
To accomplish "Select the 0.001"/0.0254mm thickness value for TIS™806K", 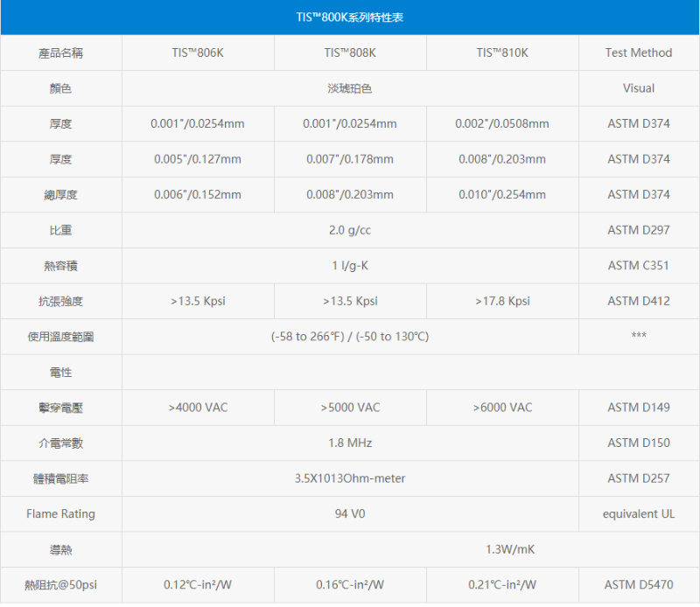I will (x=198, y=123).
